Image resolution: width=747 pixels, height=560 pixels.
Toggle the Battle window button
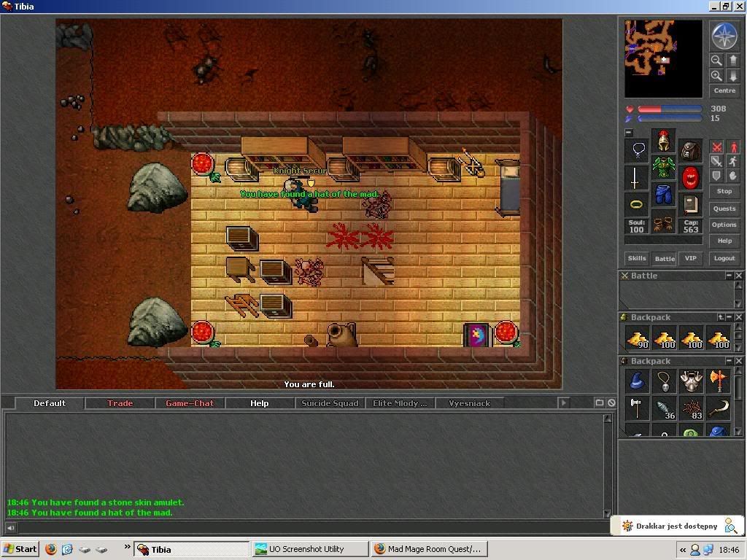(x=665, y=259)
